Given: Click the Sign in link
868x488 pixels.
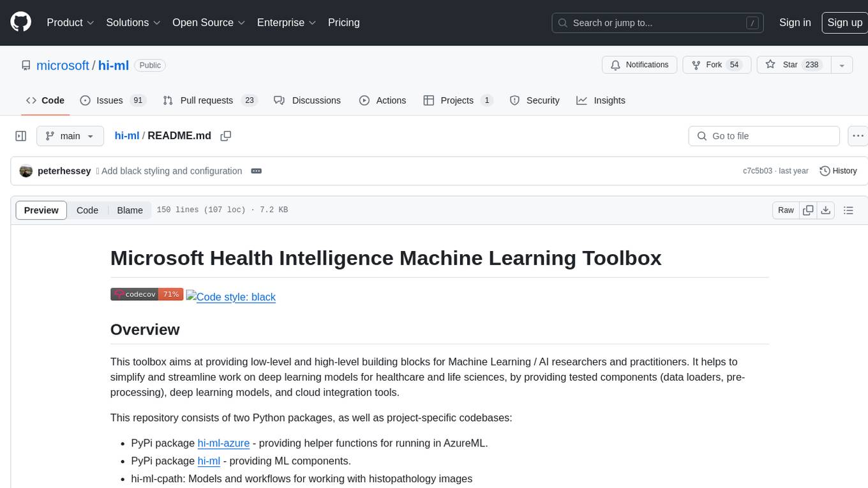Looking at the screenshot, I should click(x=795, y=22).
